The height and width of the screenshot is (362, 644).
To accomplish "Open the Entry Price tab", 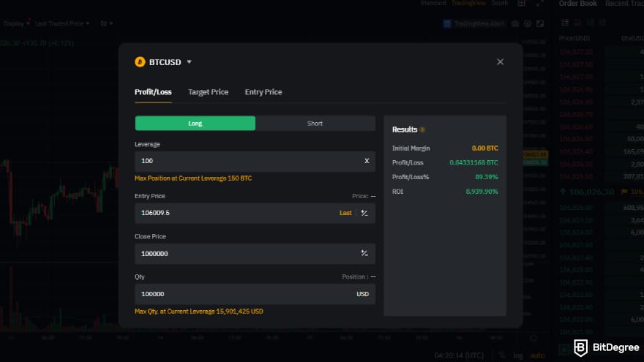I will point(263,92).
